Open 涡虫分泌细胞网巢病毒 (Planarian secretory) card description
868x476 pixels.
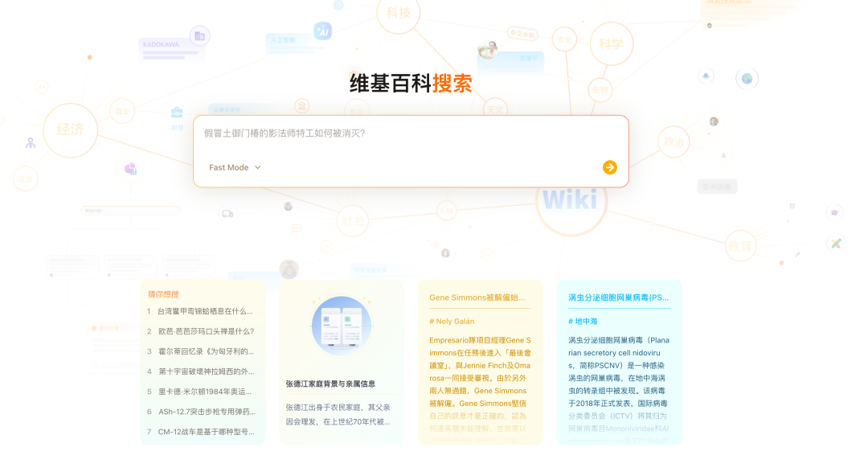pos(619,391)
